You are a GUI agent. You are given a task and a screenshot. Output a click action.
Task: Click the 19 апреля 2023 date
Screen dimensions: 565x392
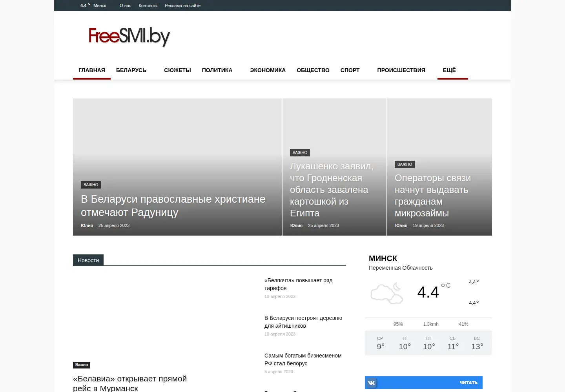pyautogui.click(x=428, y=225)
